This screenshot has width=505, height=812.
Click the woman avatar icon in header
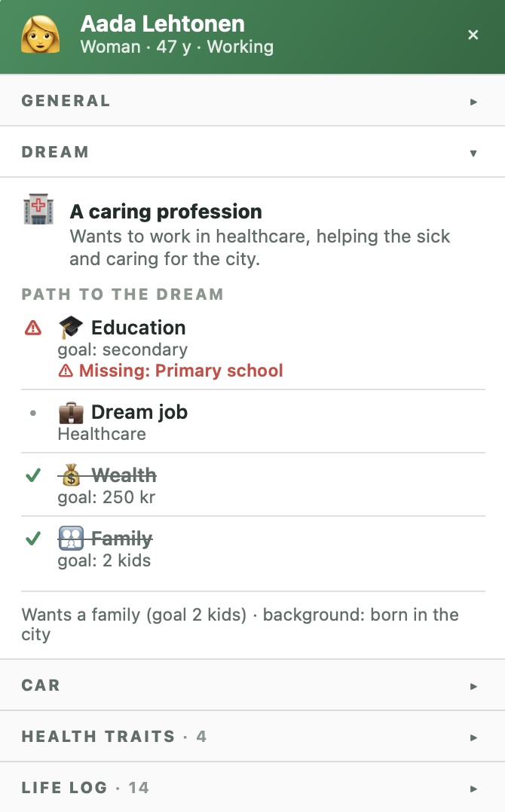[x=41, y=34]
